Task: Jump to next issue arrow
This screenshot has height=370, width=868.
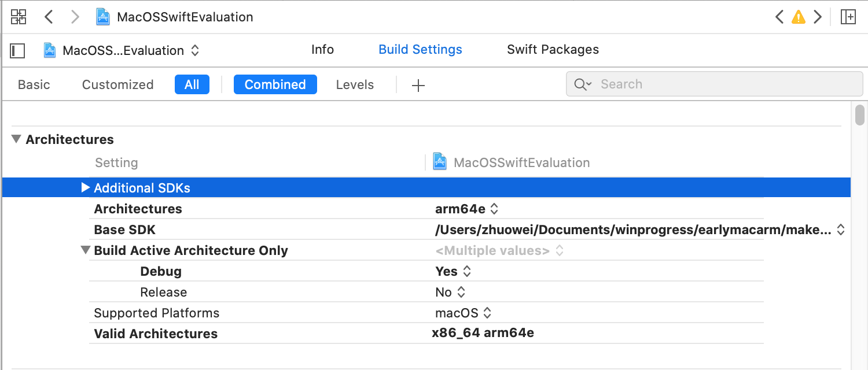Action: 818,17
